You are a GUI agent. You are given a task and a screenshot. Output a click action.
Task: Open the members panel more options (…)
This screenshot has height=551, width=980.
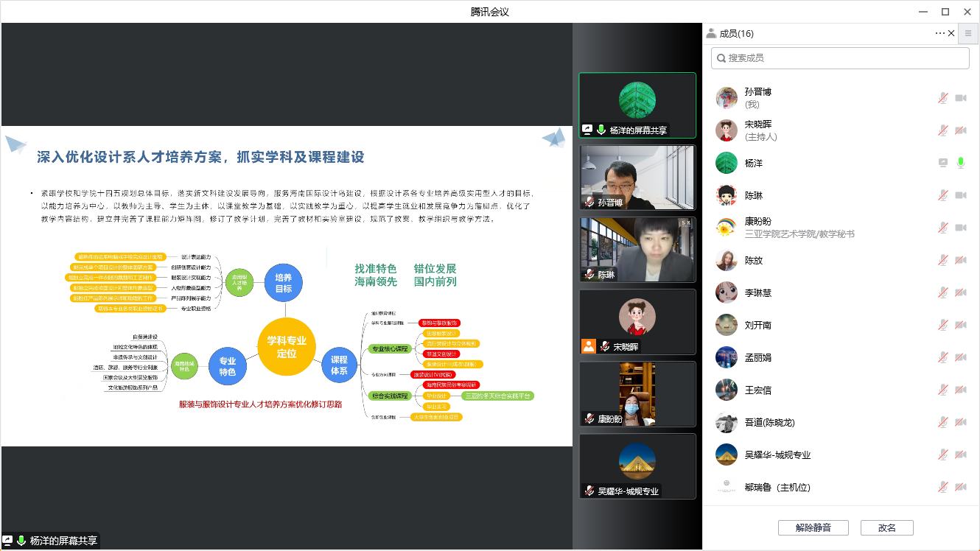[x=939, y=33]
